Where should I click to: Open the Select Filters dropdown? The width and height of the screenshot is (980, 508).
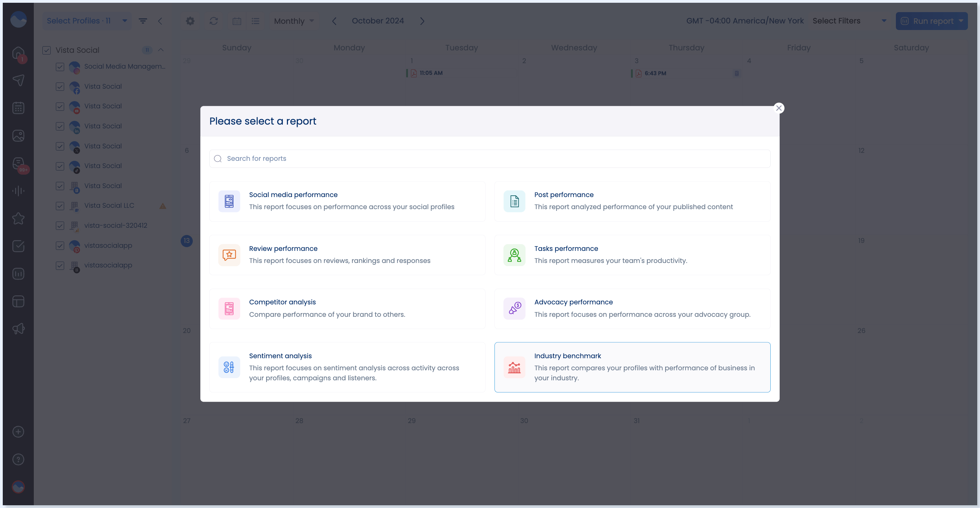click(849, 21)
